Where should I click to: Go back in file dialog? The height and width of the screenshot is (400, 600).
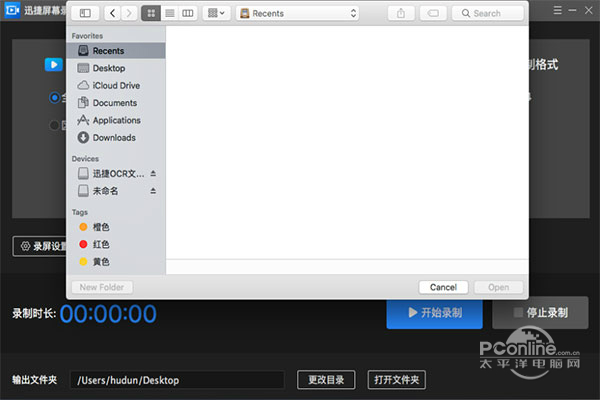[x=112, y=13]
